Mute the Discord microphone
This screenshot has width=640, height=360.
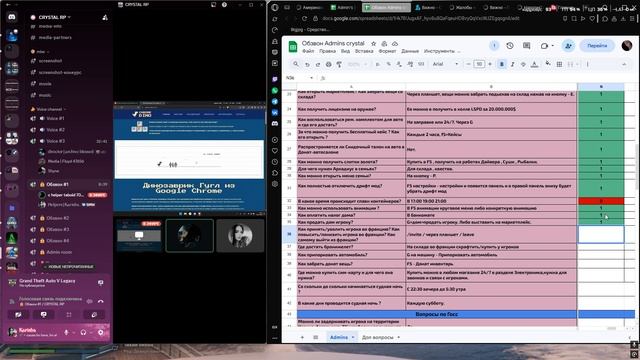(x=66, y=333)
